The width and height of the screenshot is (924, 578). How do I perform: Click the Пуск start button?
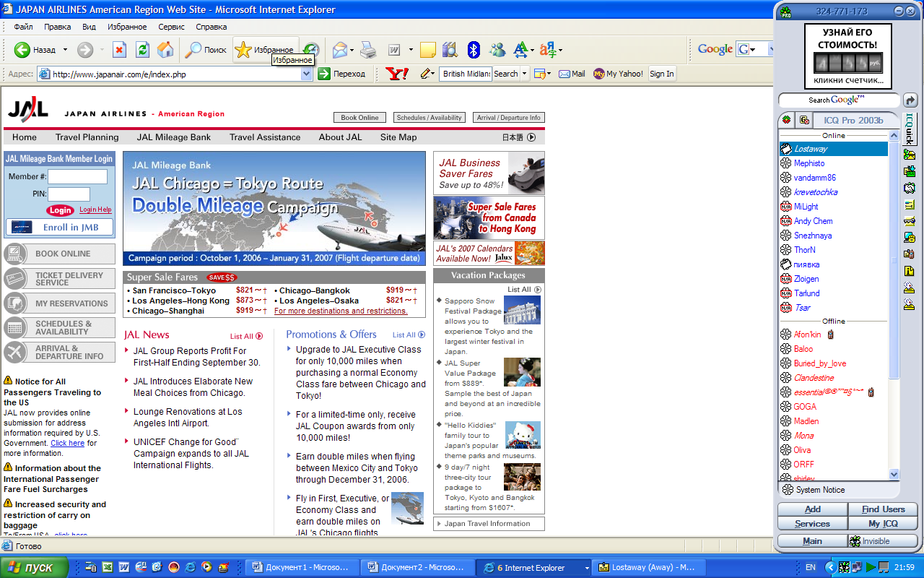coord(34,567)
